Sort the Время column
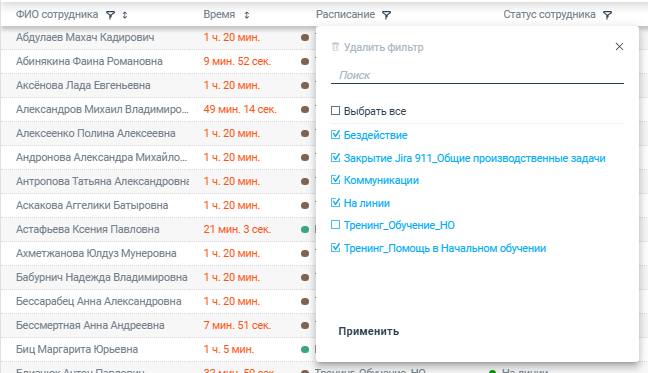The height and width of the screenshot is (373, 648). 247,15
